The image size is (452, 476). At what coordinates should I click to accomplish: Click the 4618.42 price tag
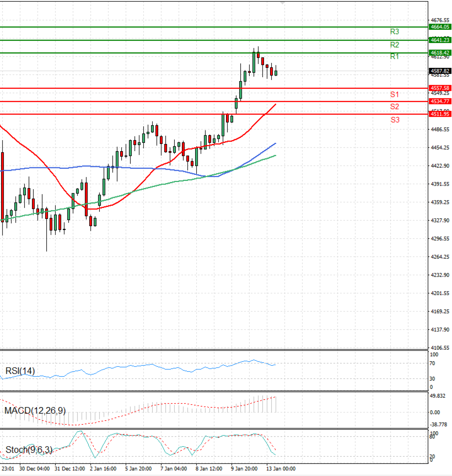pyautogui.click(x=440, y=53)
